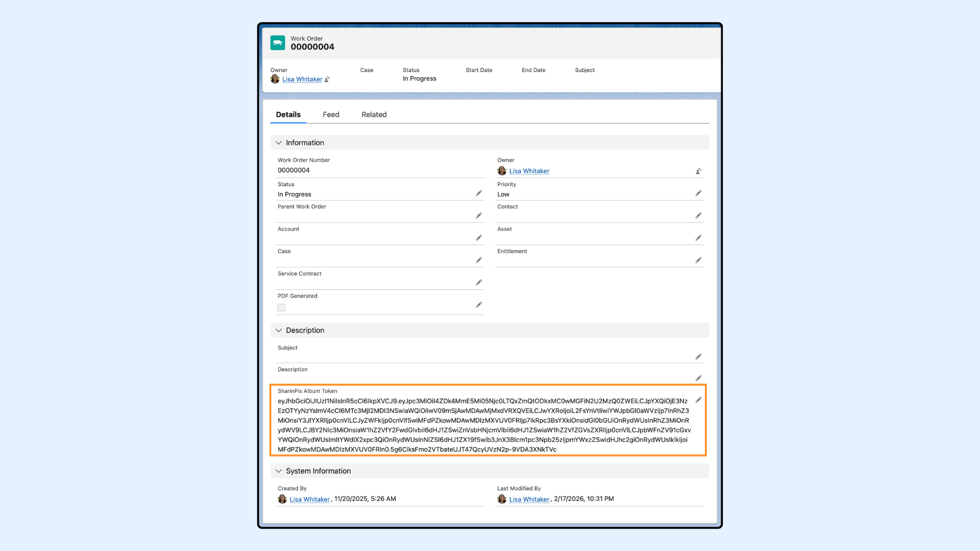Image resolution: width=980 pixels, height=551 pixels.
Task: Edit the Account field pencil icon
Action: click(x=479, y=238)
